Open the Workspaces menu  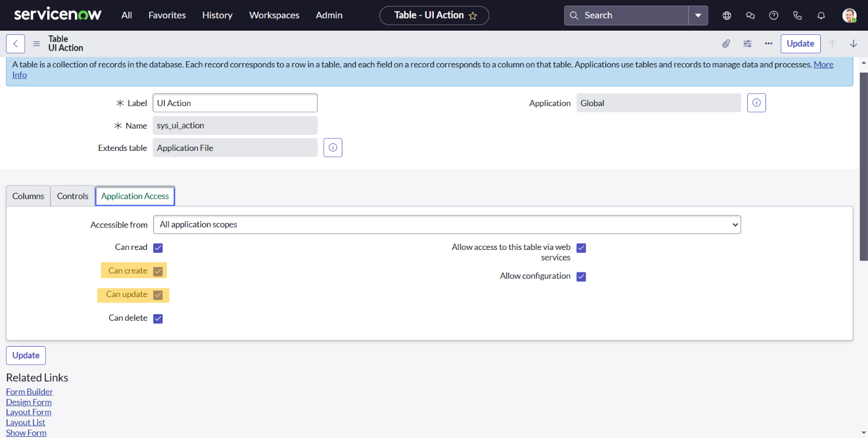[274, 15]
